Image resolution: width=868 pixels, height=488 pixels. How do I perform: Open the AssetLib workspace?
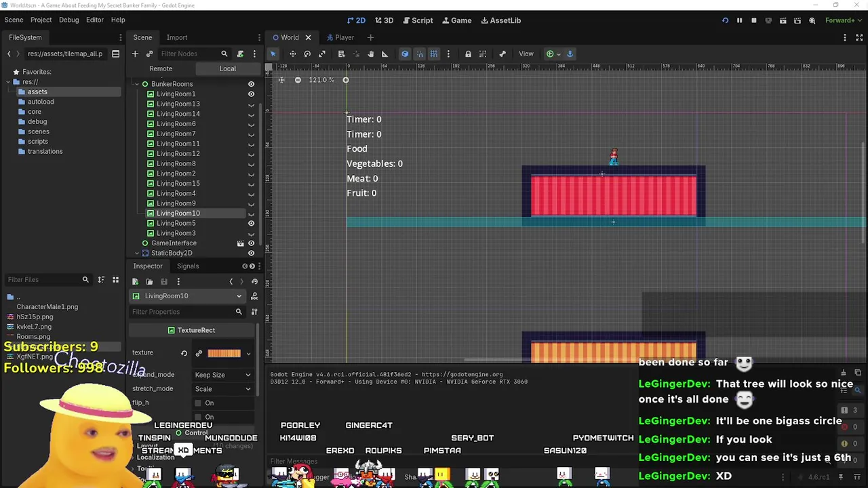(x=500, y=20)
